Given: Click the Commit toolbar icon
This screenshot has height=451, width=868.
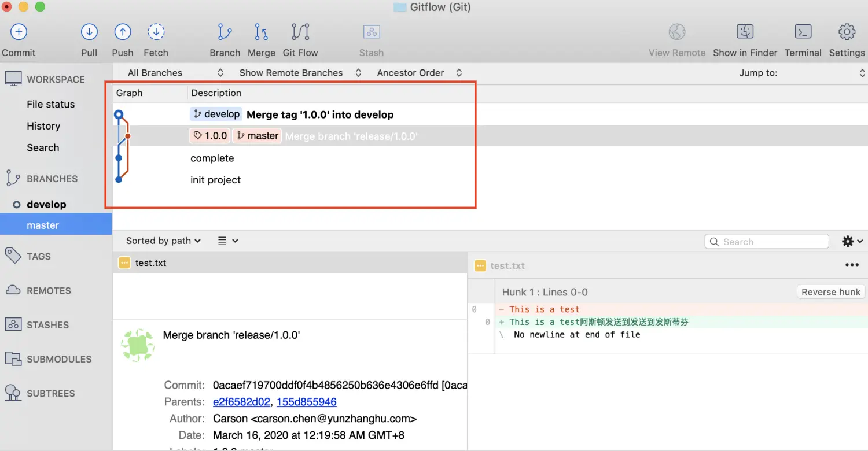Looking at the screenshot, I should tap(19, 32).
